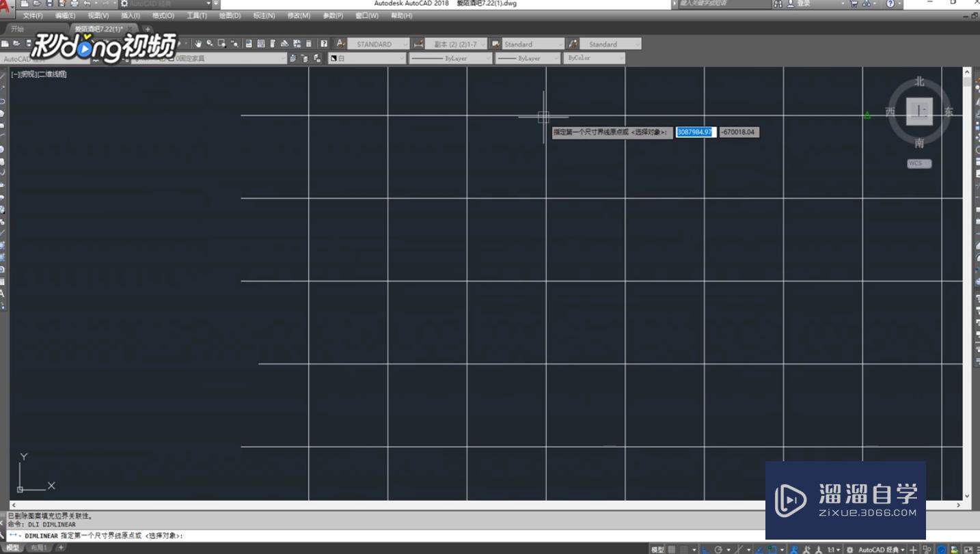Switch to the 布局1 layout tab
Viewport: 980px width, 554px height.
click(x=40, y=548)
